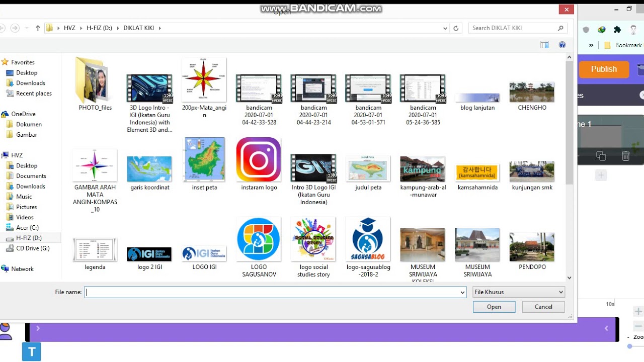Expand the File name history dropdown arrow

click(x=462, y=292)
